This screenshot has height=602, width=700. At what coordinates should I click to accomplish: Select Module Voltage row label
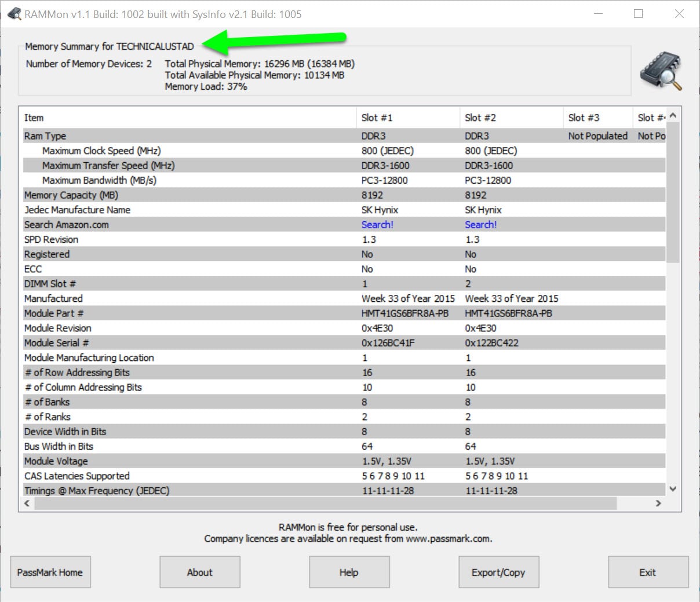(x=56, y=461)
